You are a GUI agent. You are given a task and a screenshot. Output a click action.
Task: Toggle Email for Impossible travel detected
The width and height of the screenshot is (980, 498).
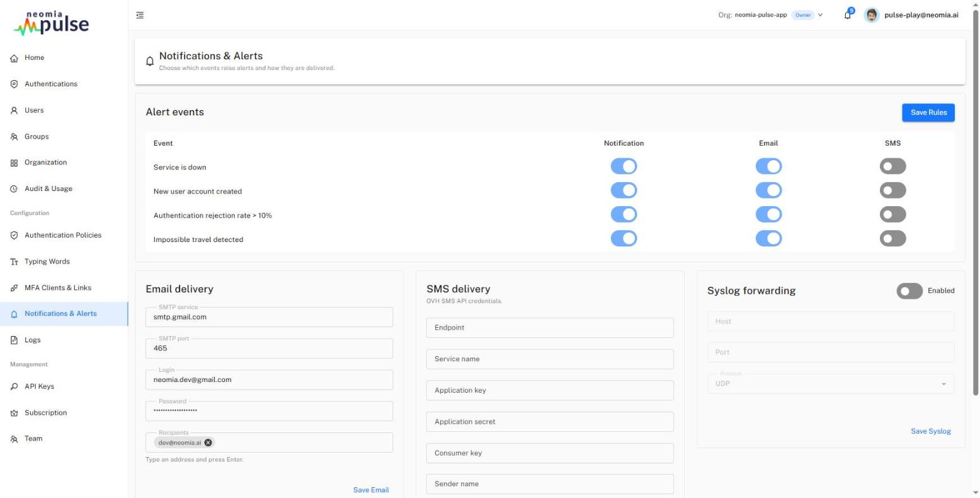768,238
